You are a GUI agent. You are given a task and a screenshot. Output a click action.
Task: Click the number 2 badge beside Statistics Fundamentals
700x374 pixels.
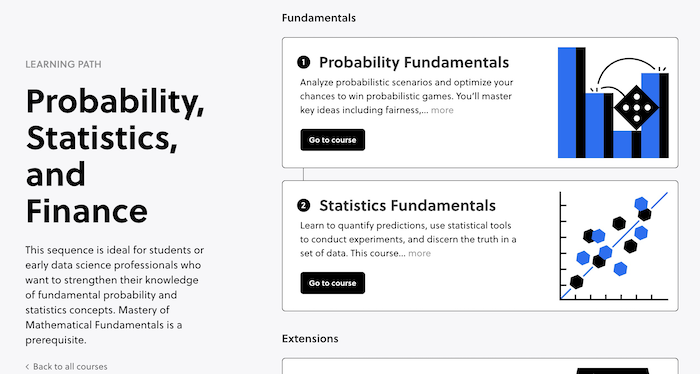[304, 206]
